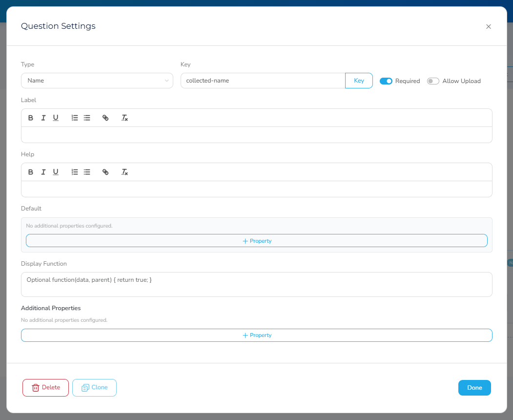Screen dimensions: 513x420
Task: Open the Type dropdown showing Name
Action: point(97,81)
